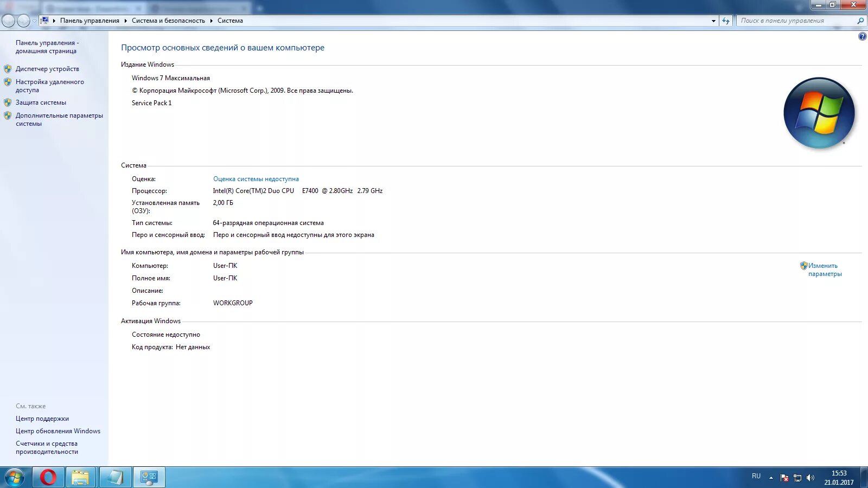Click Оценка системы недоступна link
This screenshot has width=868, height=488.
pos(256,179)
